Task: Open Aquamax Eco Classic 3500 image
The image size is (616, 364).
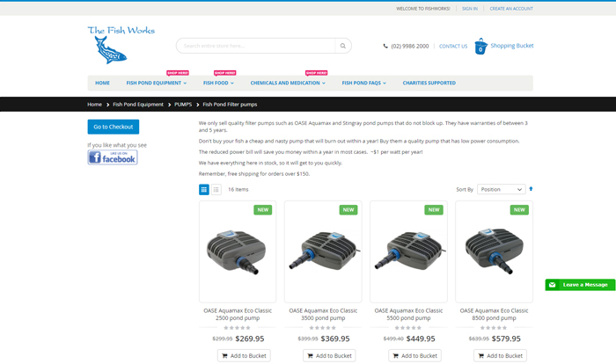Action: click(323, 251)
